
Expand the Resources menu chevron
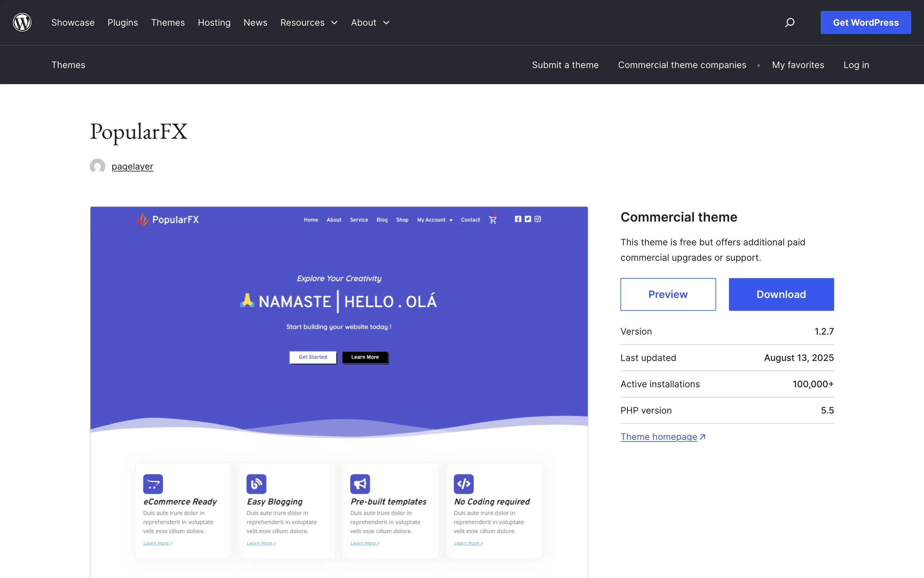point(335,23)
